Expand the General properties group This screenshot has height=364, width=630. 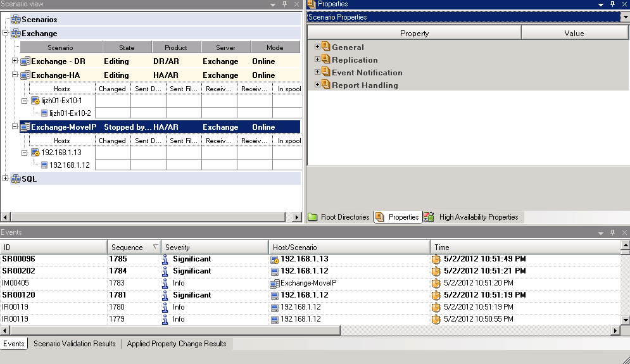tap(318, 47)
